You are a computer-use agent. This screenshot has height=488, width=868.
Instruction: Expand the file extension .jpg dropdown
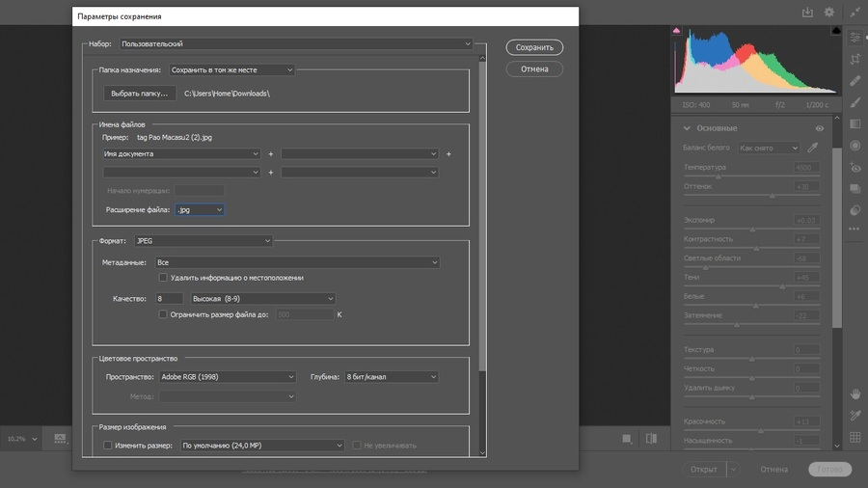200,209
